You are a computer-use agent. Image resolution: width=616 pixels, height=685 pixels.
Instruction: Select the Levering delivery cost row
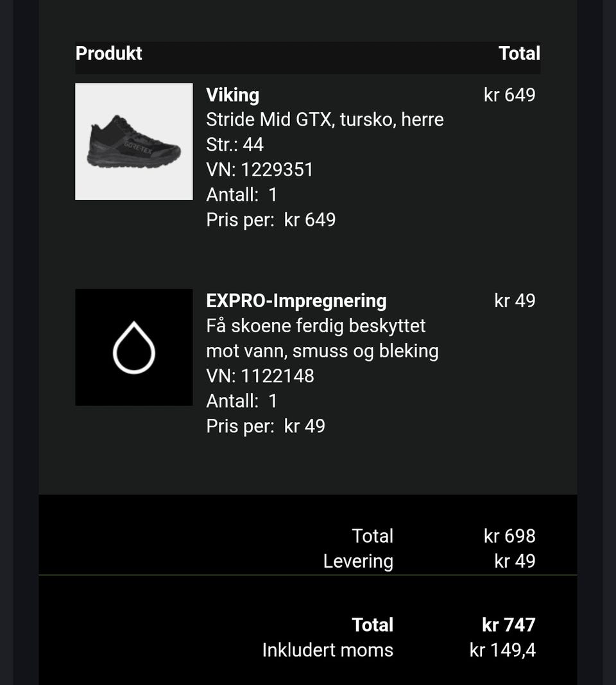(429, 561)
